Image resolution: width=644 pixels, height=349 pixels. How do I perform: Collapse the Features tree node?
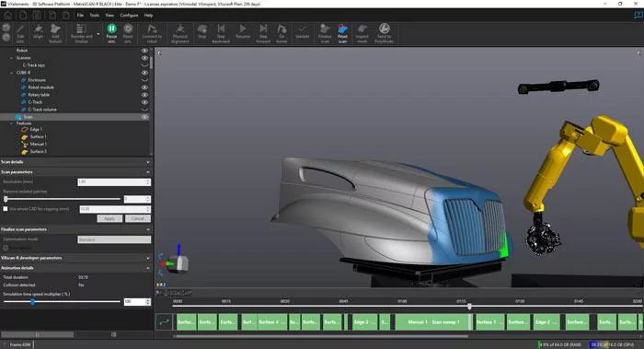11,123
